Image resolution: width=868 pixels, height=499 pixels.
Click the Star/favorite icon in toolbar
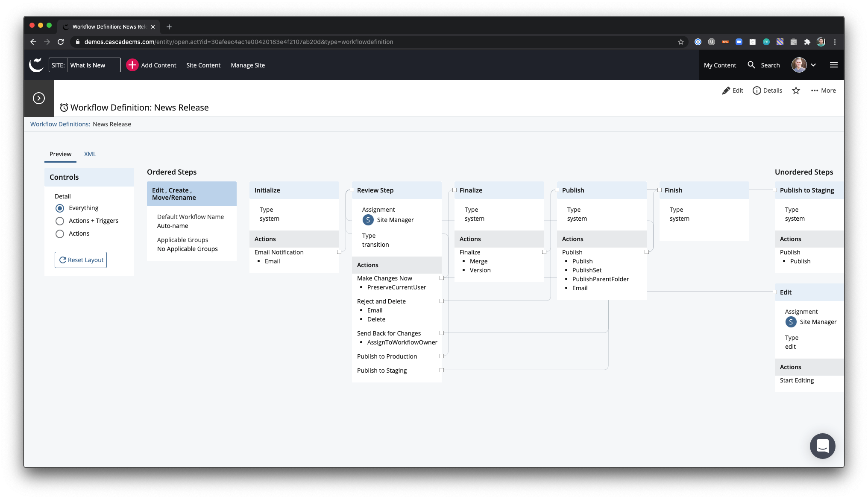[x=796, y=90]
